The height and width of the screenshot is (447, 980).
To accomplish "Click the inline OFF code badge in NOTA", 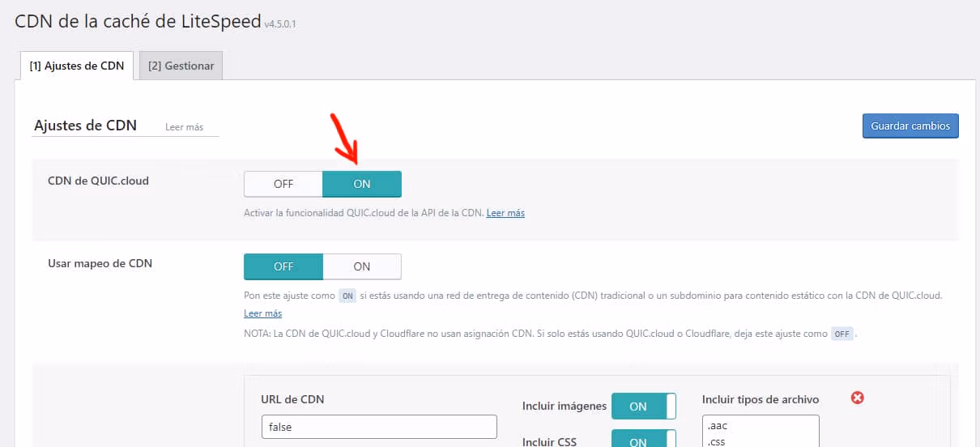I will [842, 334].
